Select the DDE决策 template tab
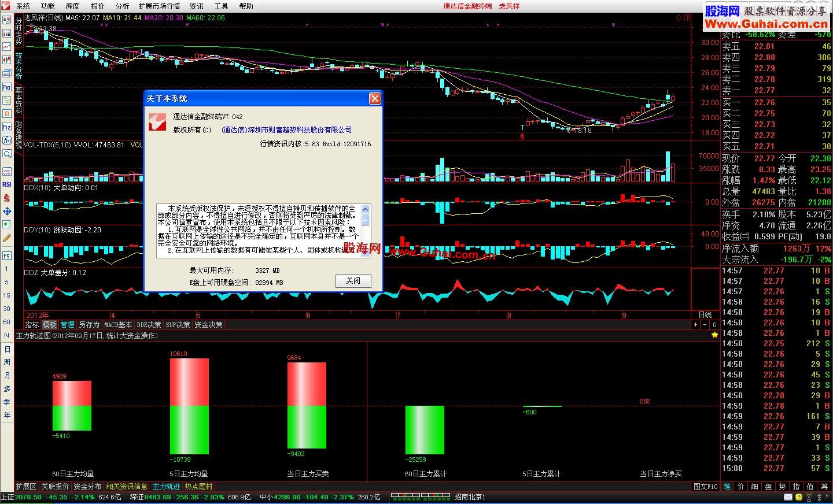833x504 pixels. coord(149,325)
